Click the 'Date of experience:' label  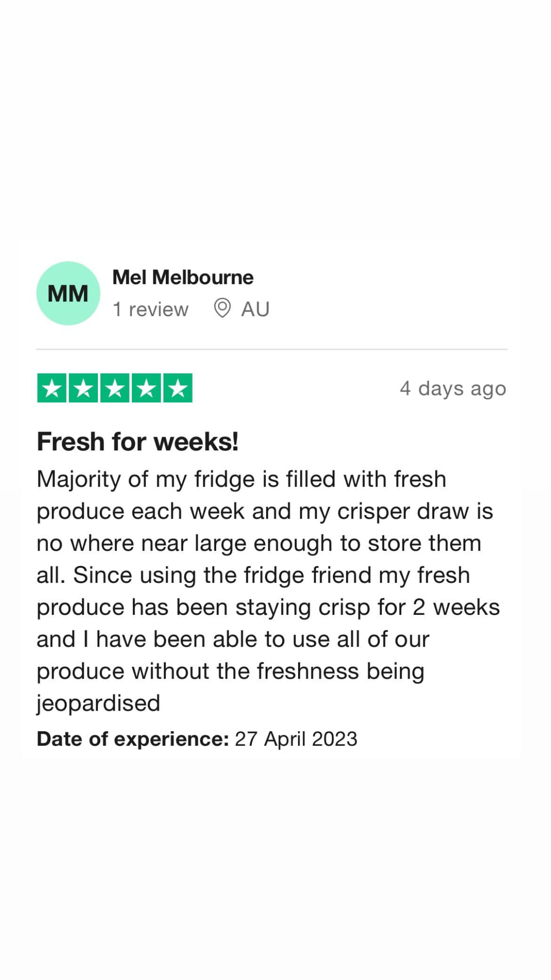[133, 739]
